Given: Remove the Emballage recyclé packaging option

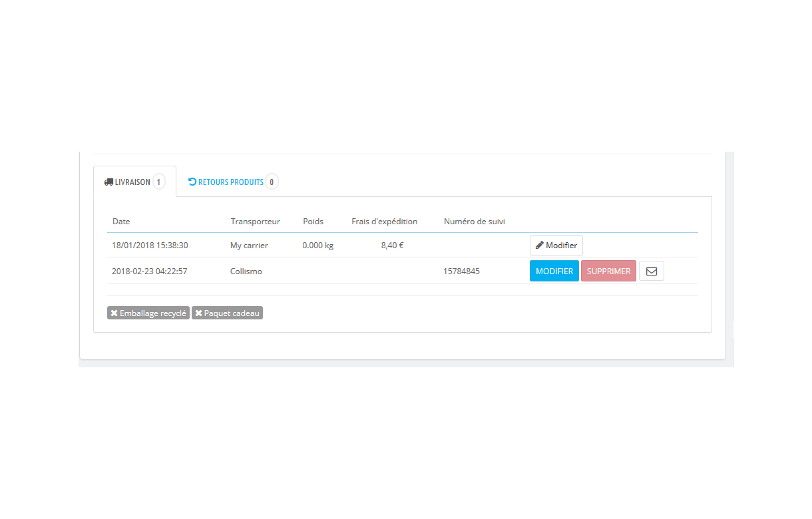Looking at the screenshot, I should [148, 312].
